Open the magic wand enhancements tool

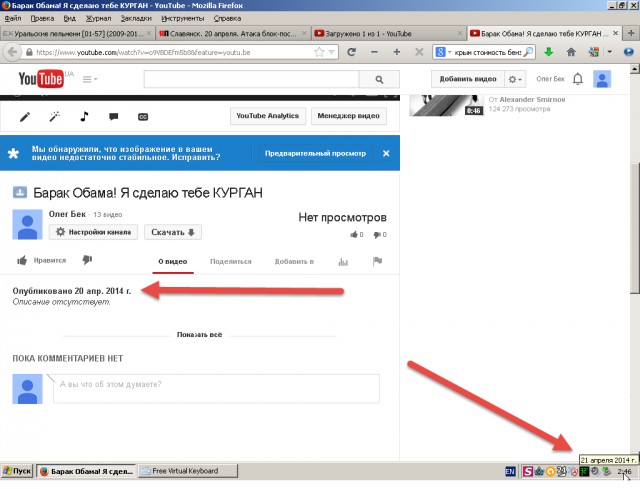pos(54,116)
